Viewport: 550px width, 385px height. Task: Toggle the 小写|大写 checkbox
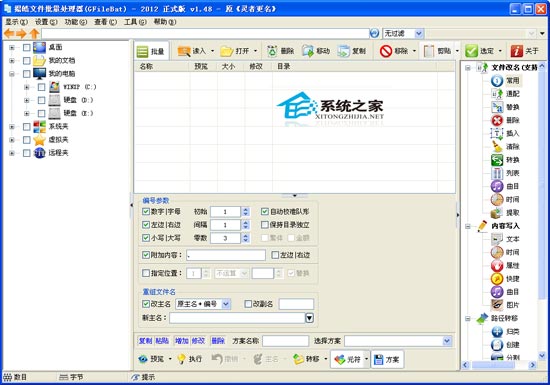tap(146, 238)
